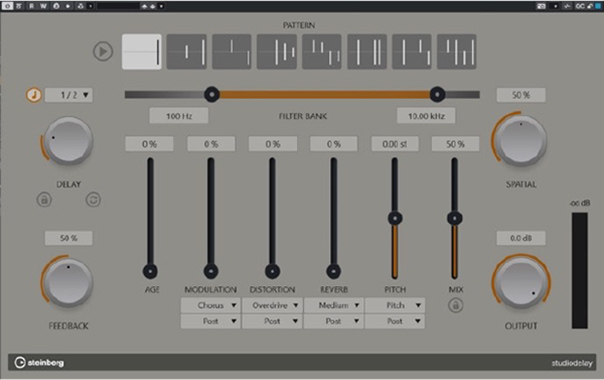The image size is (604, 380).
Task: Toggle the QC quick controls button
Action: point(580,6)
